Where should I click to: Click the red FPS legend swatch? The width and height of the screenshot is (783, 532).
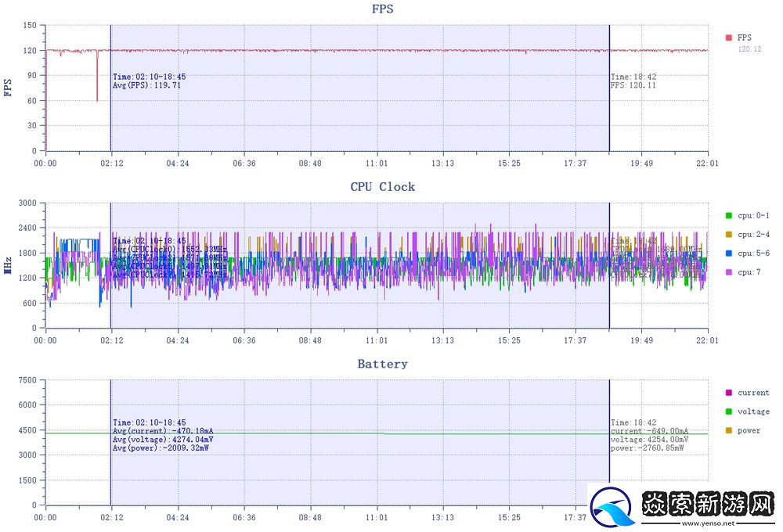click(729, 38)
